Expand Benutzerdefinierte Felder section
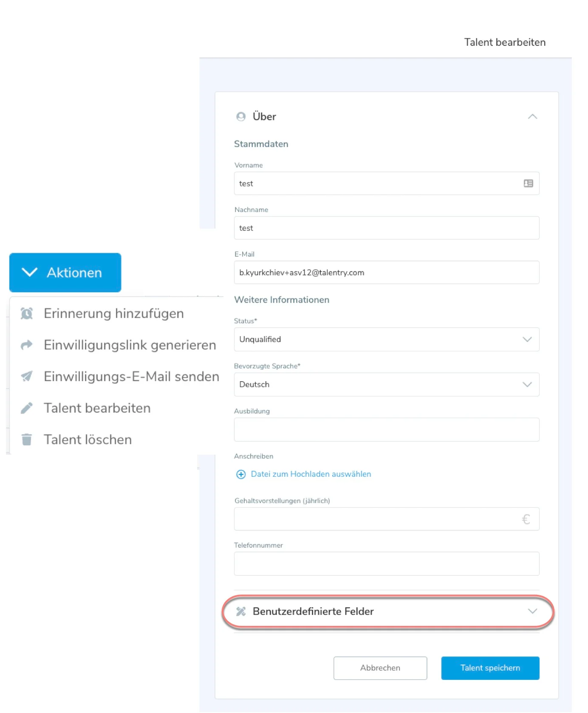This screenshot has width=588, height=713. [532, 611]
